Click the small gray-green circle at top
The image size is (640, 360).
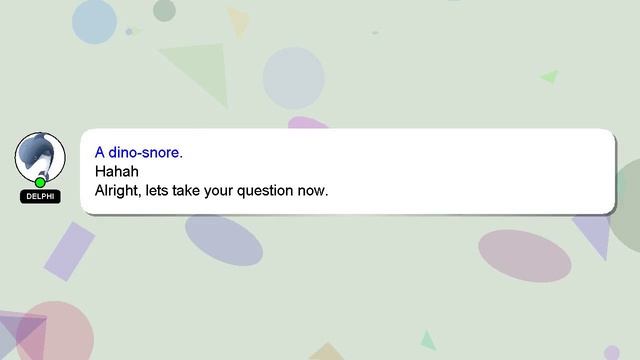click(164, 10)
